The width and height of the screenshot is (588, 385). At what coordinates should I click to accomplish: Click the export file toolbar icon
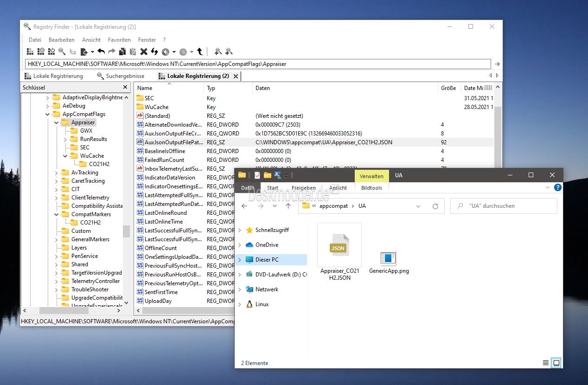84,51
